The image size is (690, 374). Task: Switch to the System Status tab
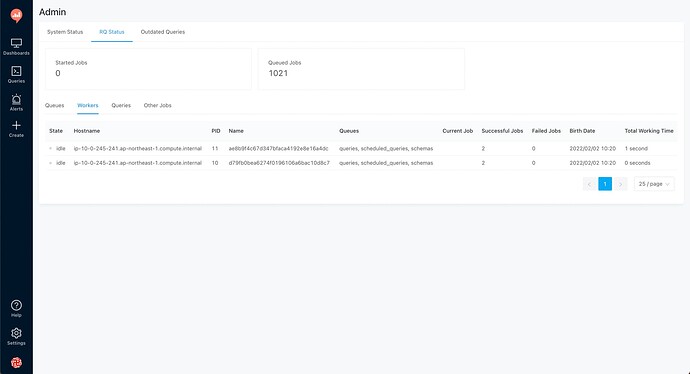point(65,32)
